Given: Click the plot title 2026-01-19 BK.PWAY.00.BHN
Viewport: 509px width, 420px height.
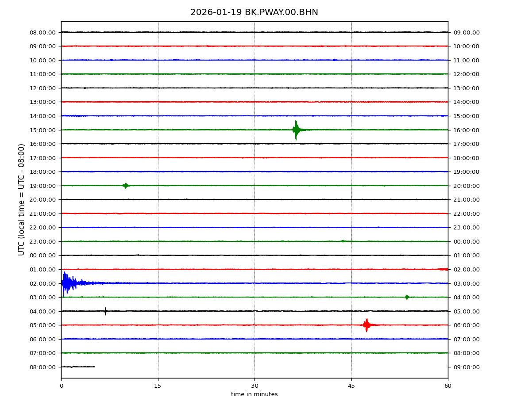Looking at the screenshot, I should (x=254, y=12).
